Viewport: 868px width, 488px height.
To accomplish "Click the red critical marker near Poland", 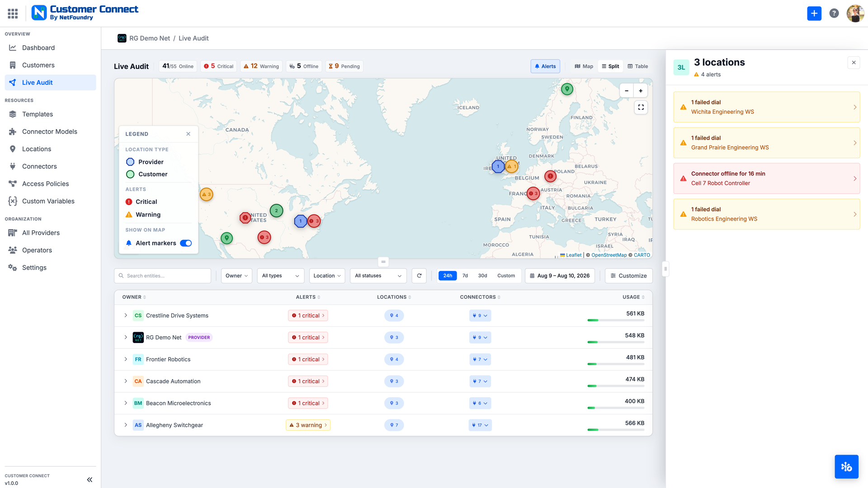I will [x=550, y=176].
